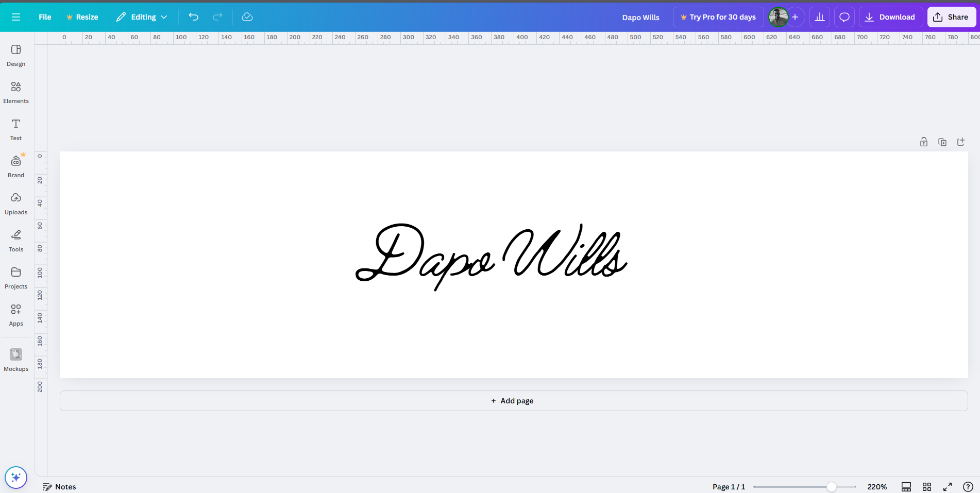Viewport: 980px width, 493px height.
Task: Open the Uploads panel
Action: tap(15, 203)
